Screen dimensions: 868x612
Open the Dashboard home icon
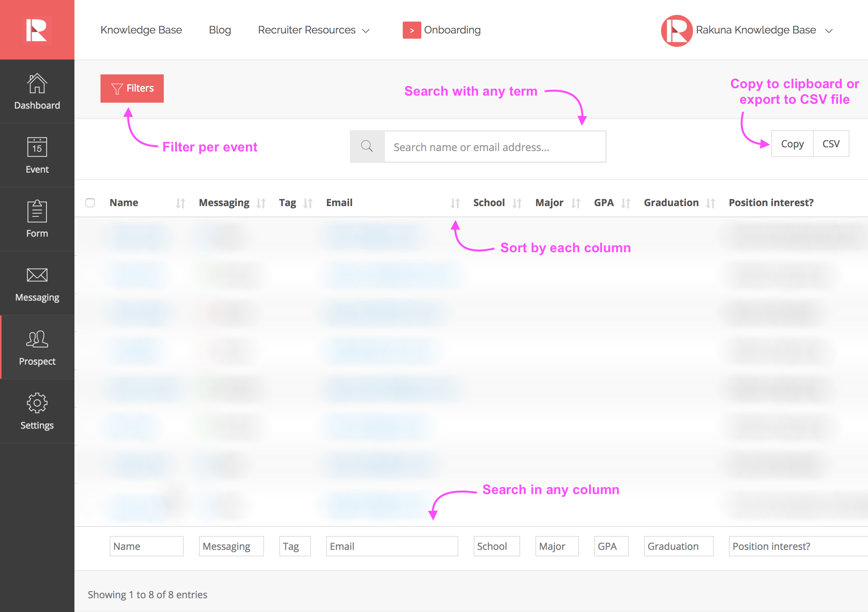(37, 83)
